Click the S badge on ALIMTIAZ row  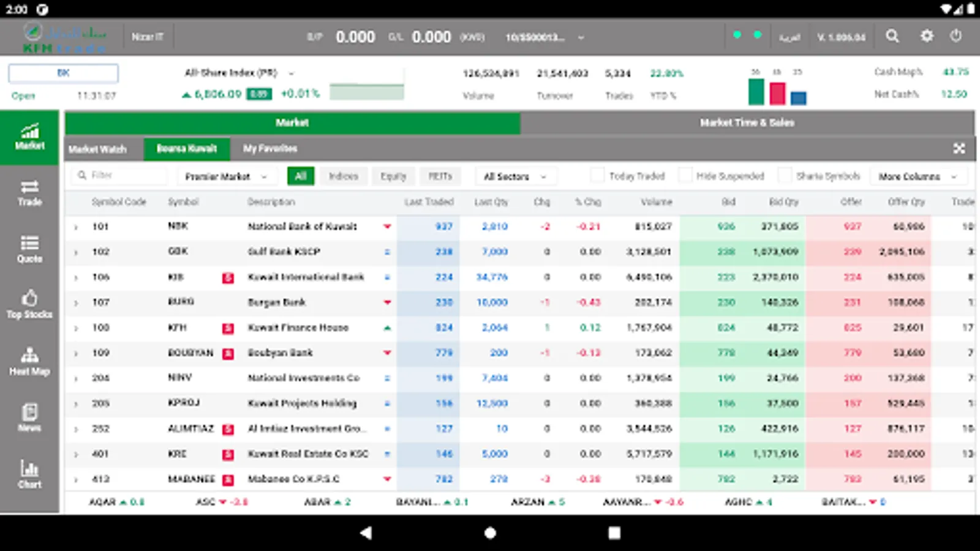point(228,429)
